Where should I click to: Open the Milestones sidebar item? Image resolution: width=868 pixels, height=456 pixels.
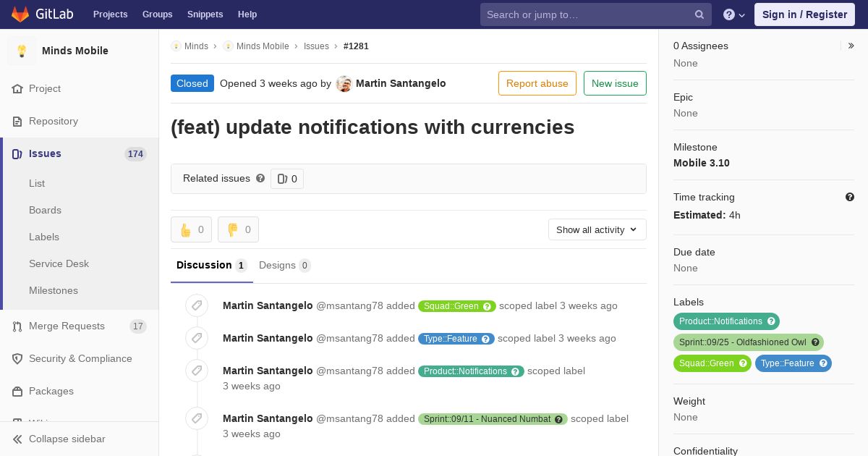[54, 290]
